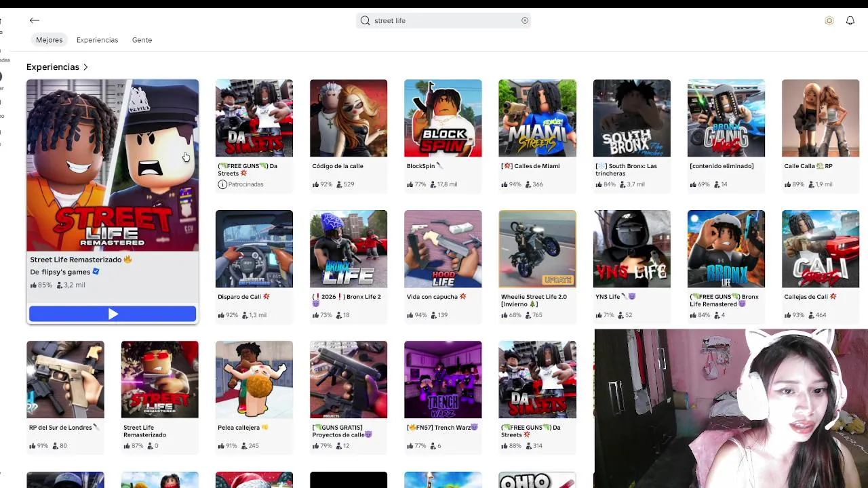Click the 'Código de la calle' title text
The width and height of the screenshot is (868, 488).
(x=338, y=166)
